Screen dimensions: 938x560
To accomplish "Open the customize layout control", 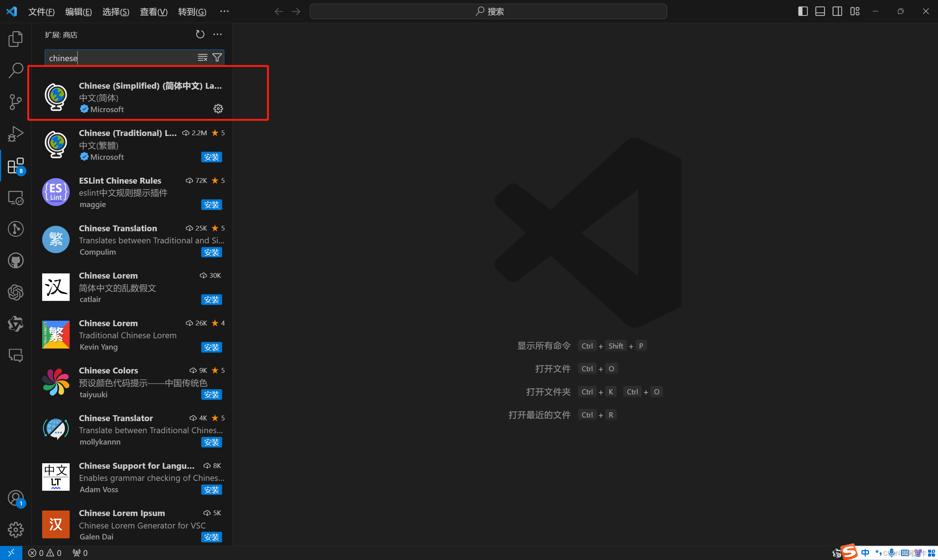I will (x=855, y=11).
